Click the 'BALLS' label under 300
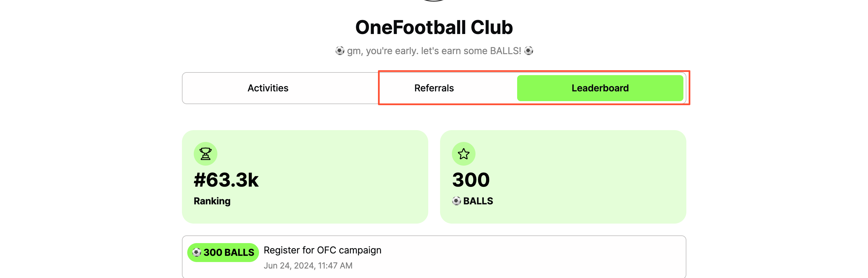Image resolution: width=868 pixels, height=278 pixels. (478, 201)
